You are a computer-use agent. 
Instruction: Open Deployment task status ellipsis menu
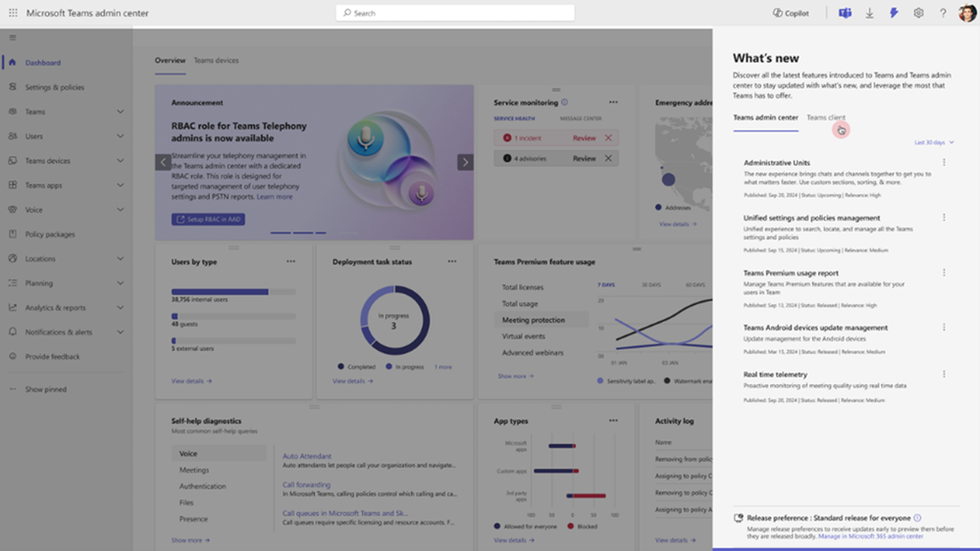click(452, 262)
